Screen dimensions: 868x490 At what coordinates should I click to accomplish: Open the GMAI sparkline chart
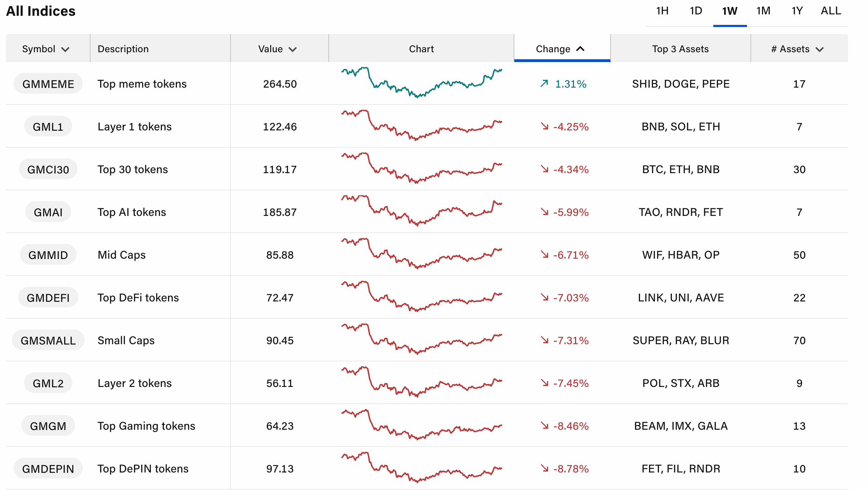click(421, 211)
